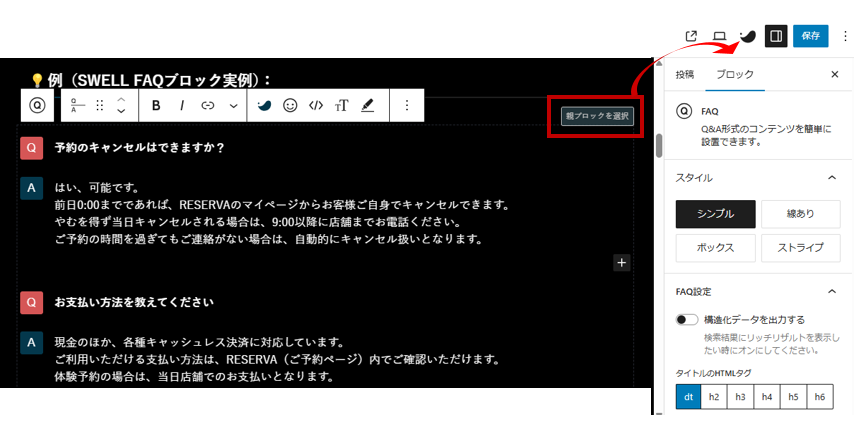Viewport: 857px width, 426px height.
Task: Click the A badge beside はい、可能です
Action: click(32, 188)
